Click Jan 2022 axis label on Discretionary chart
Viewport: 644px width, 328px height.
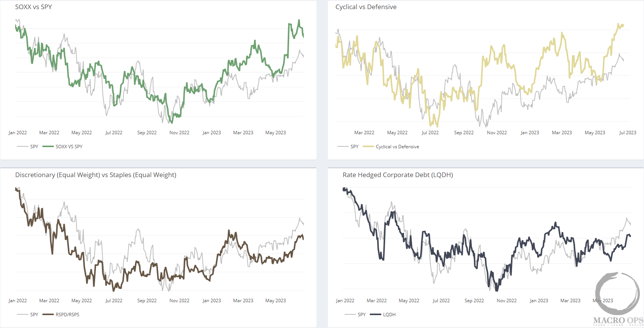18,301
